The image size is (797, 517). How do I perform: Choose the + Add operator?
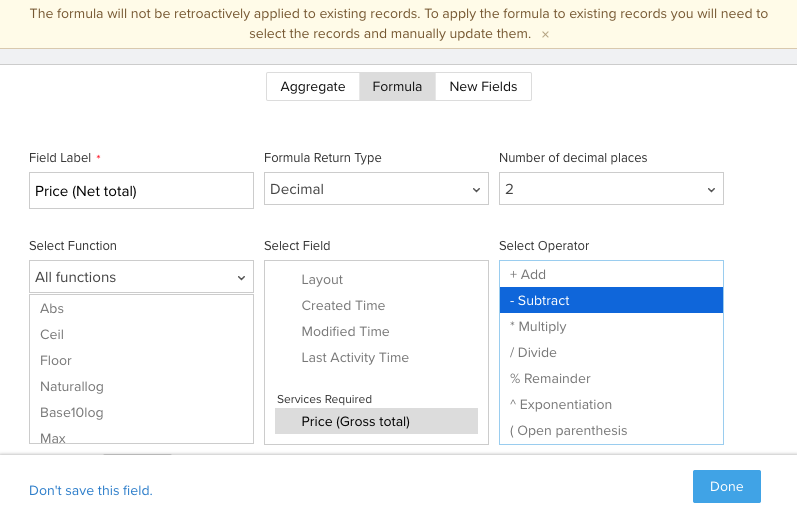coord(528,275)
